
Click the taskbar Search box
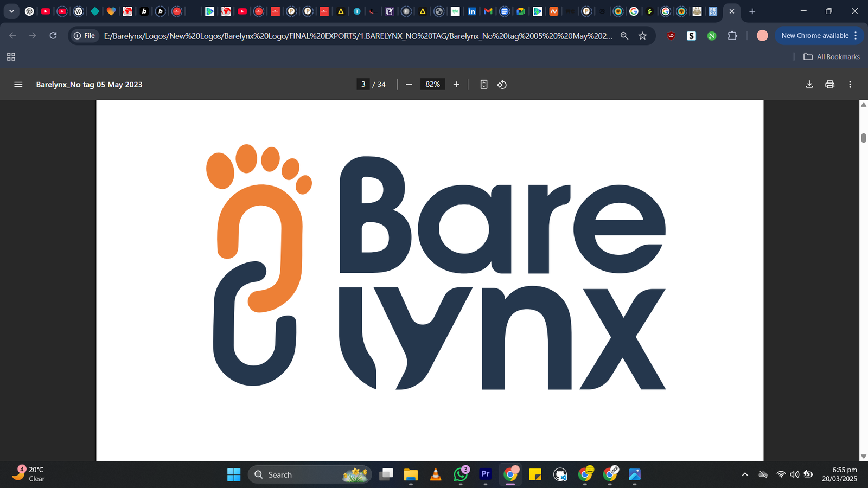point(310,474)
